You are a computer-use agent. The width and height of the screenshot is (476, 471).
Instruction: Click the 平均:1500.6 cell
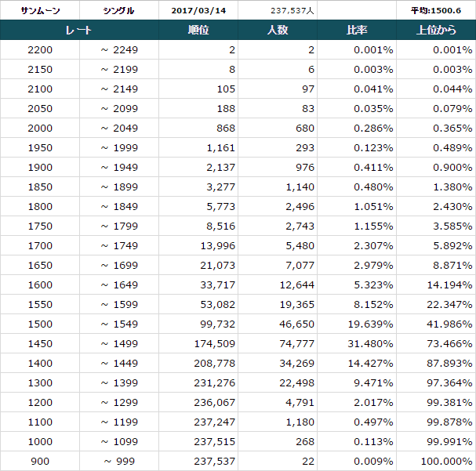coord(436,11)
